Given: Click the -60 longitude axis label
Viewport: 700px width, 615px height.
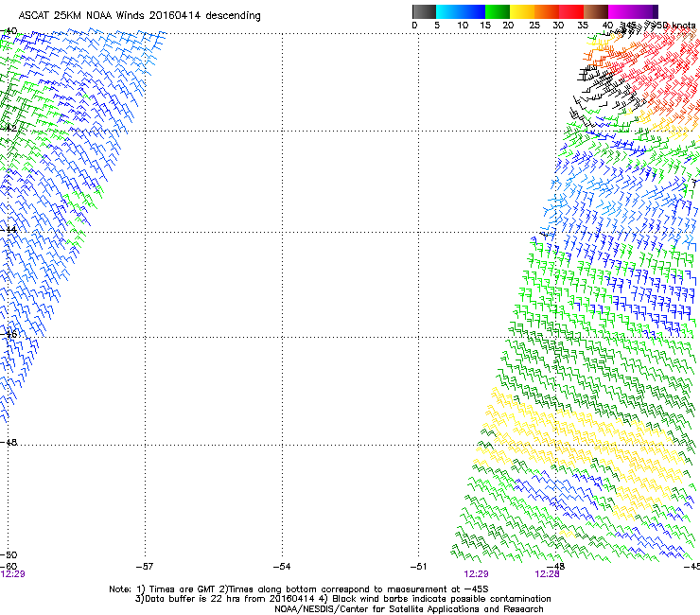Looking at the screenshot, I should [9, 567].
